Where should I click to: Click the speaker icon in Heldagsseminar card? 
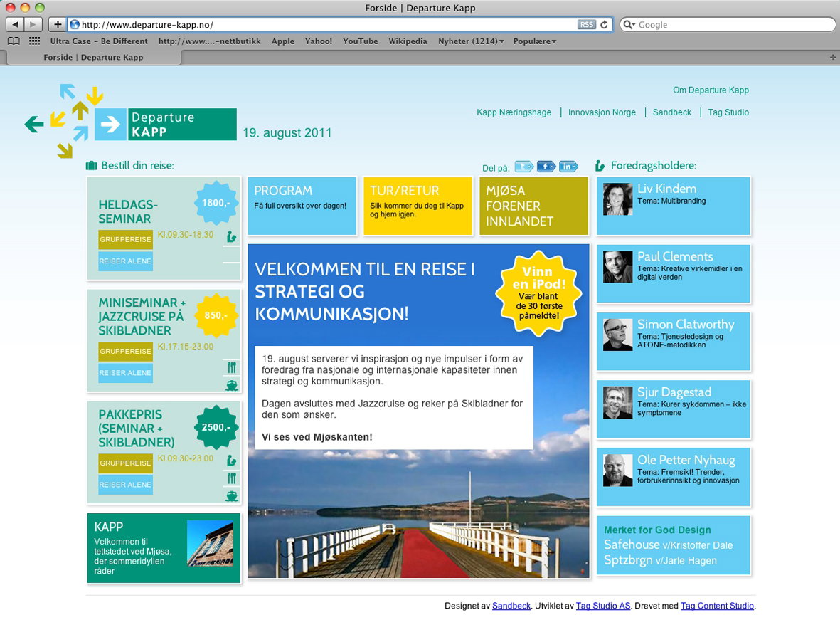[x=231, y=236]
